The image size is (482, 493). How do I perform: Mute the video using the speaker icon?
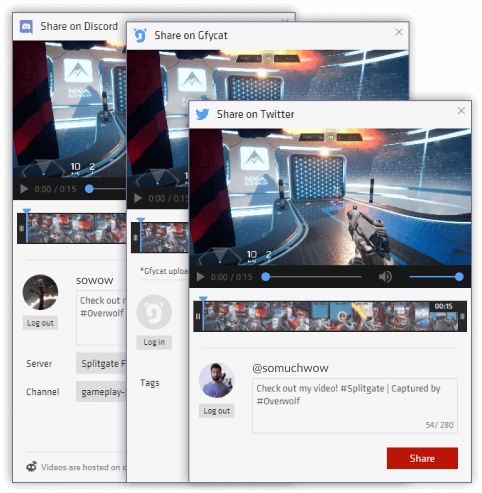pyautogui.click(x=385, y=277)
